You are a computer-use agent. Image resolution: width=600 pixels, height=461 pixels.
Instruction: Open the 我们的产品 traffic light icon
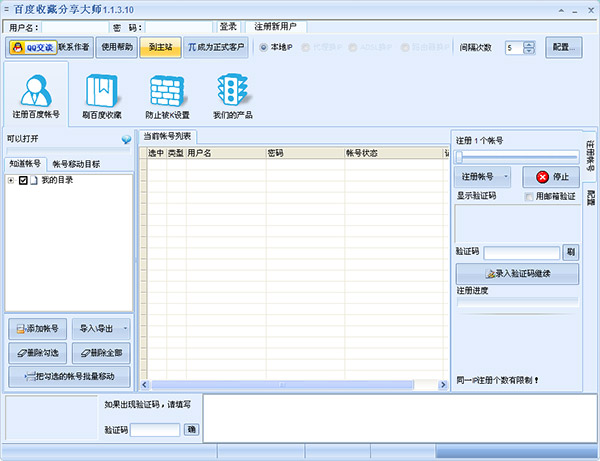(232, 96)
